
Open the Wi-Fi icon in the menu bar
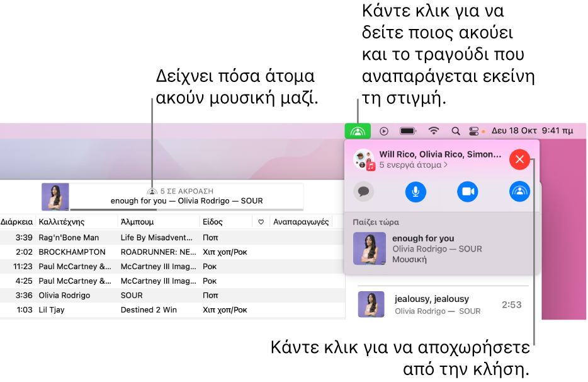pyautogui.click(x=433, y=131)
